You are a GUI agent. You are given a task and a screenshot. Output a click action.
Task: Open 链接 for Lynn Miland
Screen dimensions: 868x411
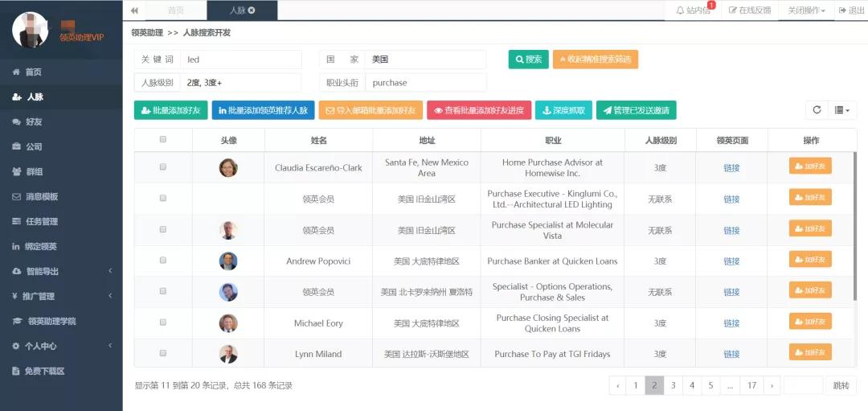(x=731, y=355)
